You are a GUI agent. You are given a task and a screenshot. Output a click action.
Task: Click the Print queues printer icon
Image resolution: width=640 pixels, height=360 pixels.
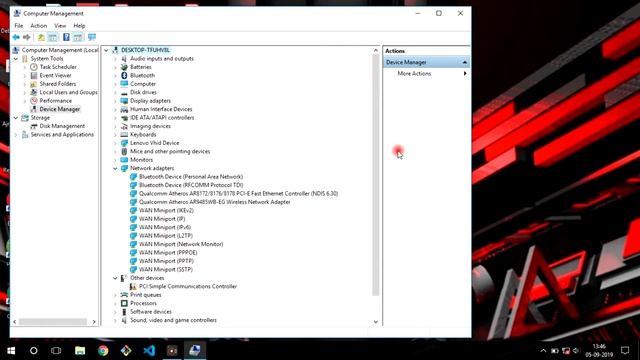coord(124,295)
